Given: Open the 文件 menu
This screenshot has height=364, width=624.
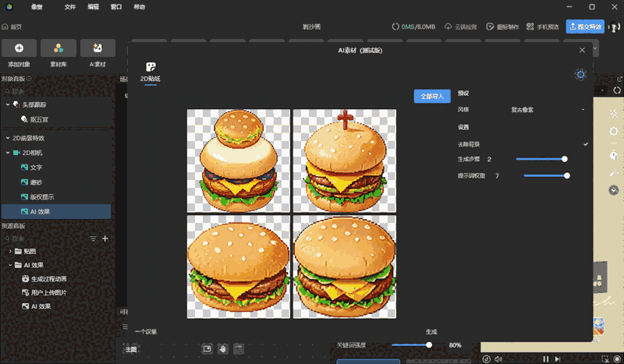Looking at the screenshot, I should (70, 6).
